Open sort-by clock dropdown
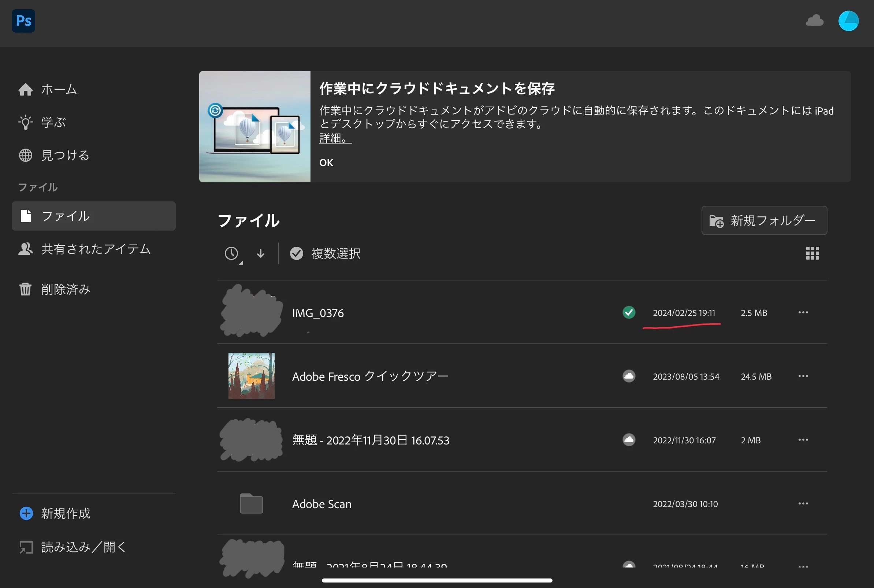874x588 pixels. 232,254
